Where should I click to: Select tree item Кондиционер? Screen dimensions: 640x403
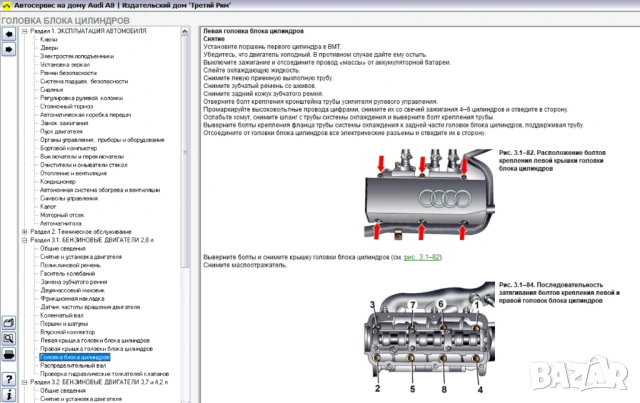pyautogui.click(x=58, y=182)
